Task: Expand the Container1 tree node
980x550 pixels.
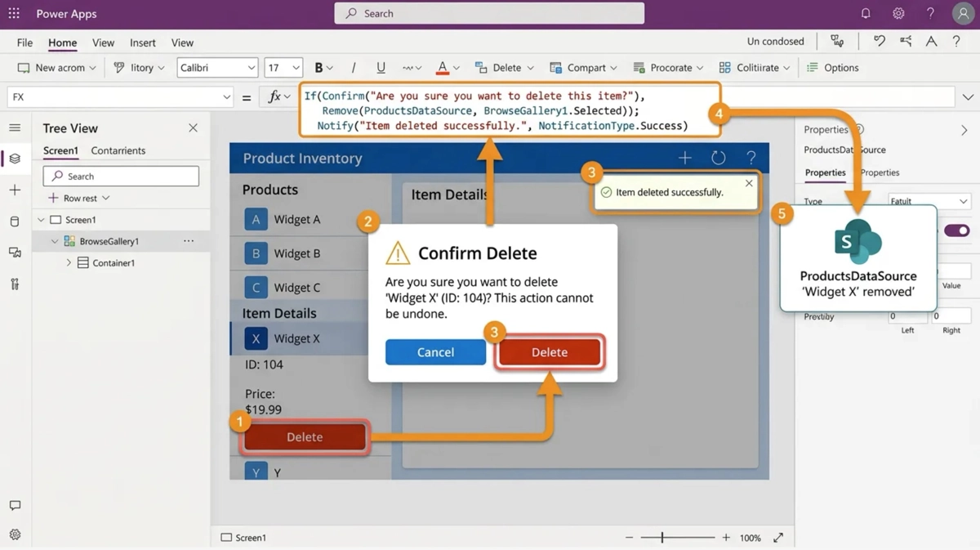Action: pos(69,263)
